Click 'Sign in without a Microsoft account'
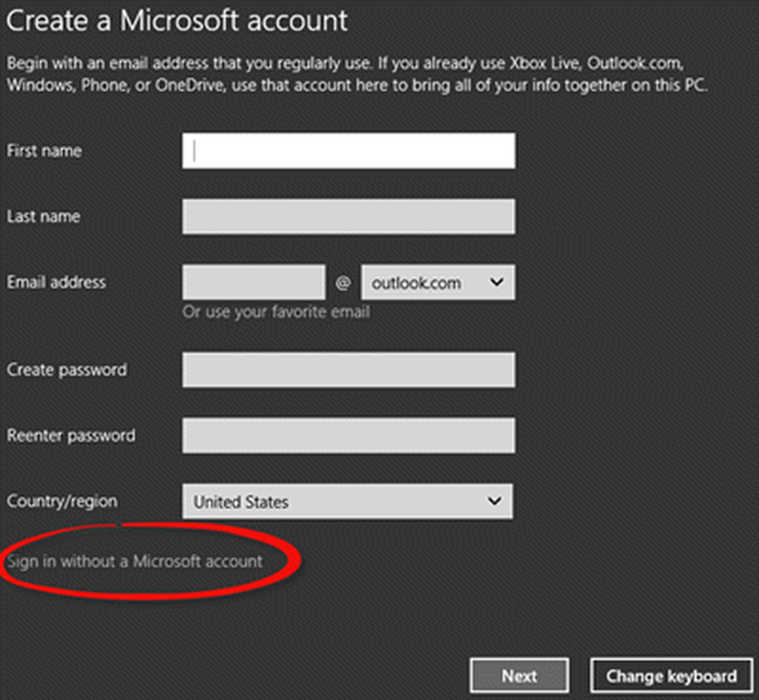The width and height of the screenshot is (759, 700). [x=134, y=562]
